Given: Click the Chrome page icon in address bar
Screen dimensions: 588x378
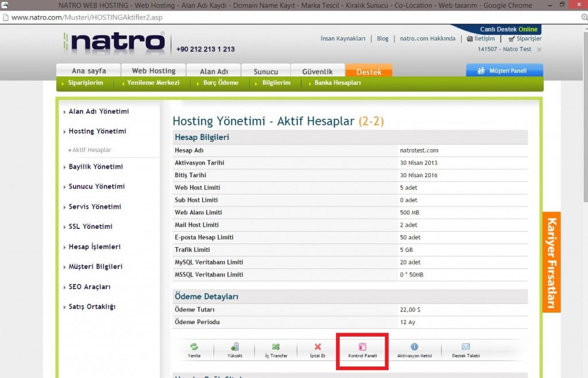Looking at the screenshot, I should (x=5, y=17).
